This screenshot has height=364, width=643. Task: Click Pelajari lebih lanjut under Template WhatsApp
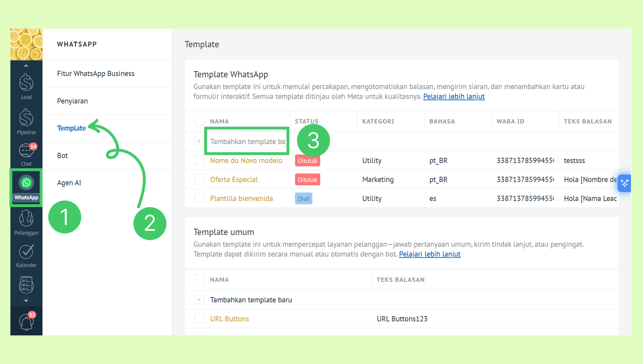tap(454, 96)
